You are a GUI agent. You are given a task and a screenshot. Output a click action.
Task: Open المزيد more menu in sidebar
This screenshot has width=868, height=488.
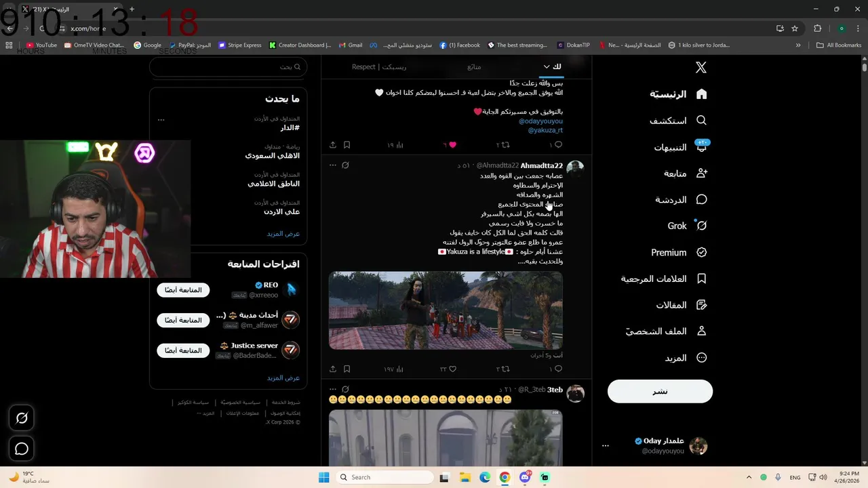click(686, 358)
